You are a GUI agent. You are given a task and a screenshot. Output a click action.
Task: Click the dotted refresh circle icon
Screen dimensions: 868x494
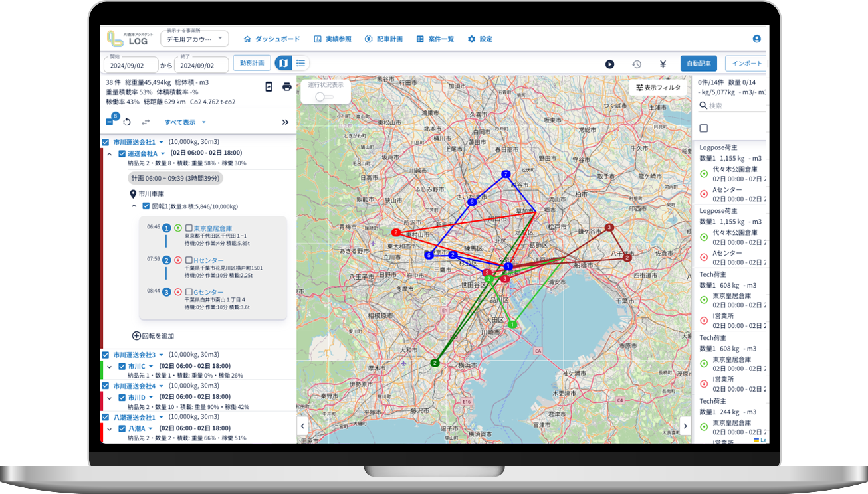127,122
